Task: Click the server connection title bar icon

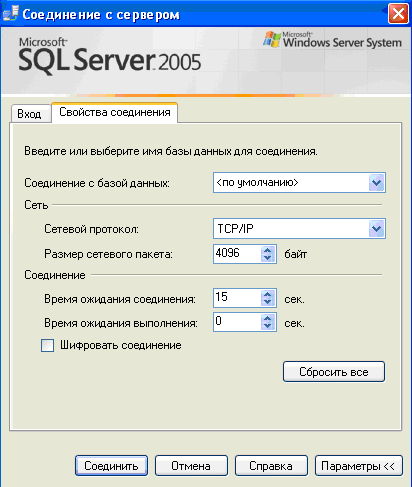Action: click(x=10, y=14)
